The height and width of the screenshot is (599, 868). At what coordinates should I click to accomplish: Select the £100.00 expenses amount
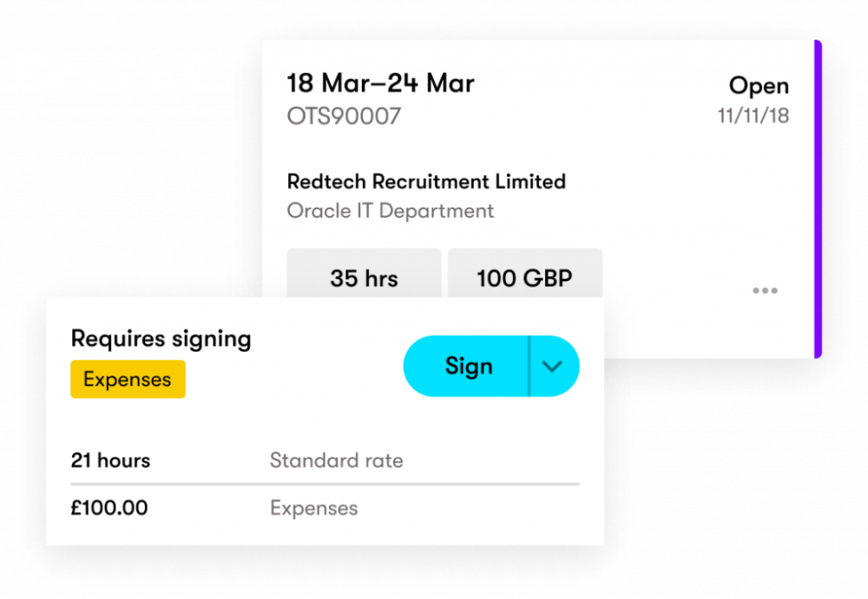(109, 508)
